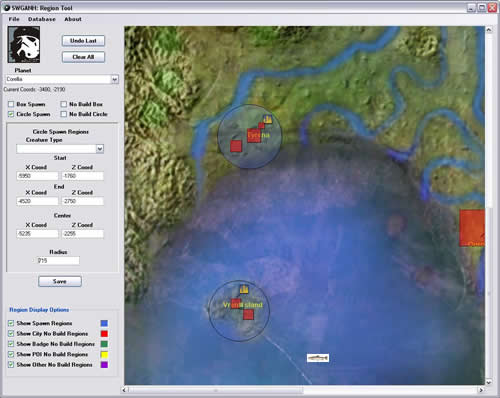The image size is (500, 398).
Task: Click the map's scroll down arrow
Action: 489,382
